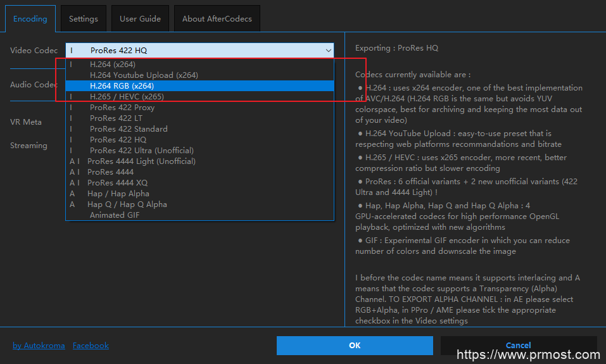Select H.264 Youtube Upload (x264) option

pyautogui.click(x=200, y=75)
